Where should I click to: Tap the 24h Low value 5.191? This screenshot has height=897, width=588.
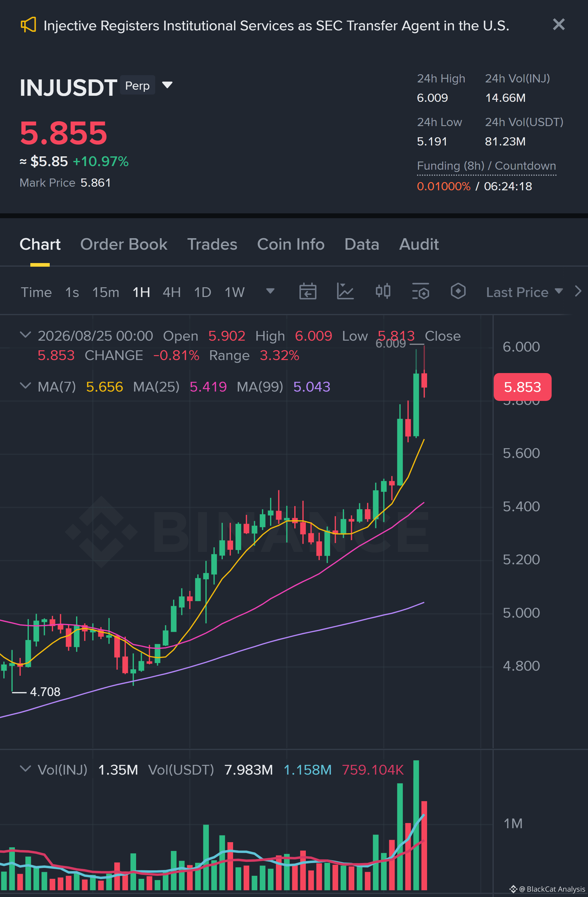coord(432,141)
